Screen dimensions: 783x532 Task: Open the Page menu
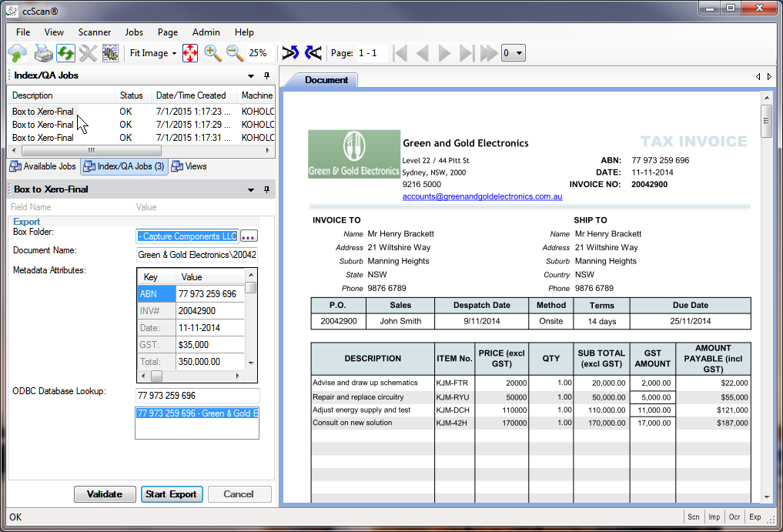(168, 32)
